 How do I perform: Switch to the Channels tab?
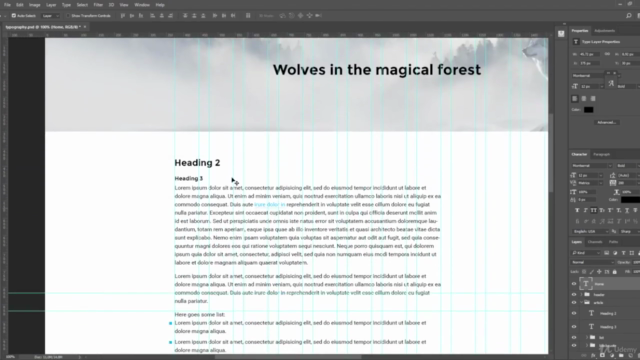point(595,242)
